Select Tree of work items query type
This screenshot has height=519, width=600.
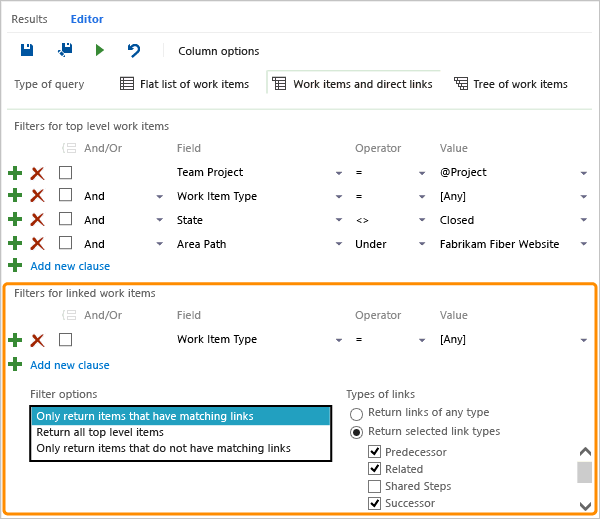click(x=511, y=84)
